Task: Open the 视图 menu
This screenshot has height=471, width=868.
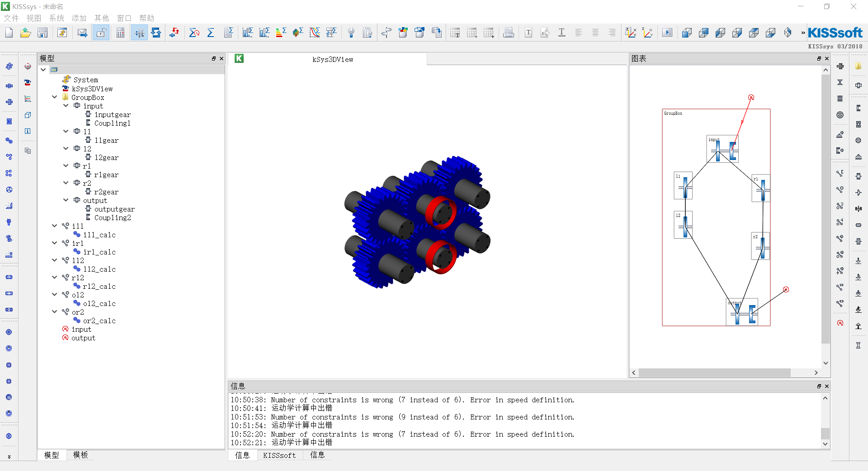Action: tap(34, 18)
